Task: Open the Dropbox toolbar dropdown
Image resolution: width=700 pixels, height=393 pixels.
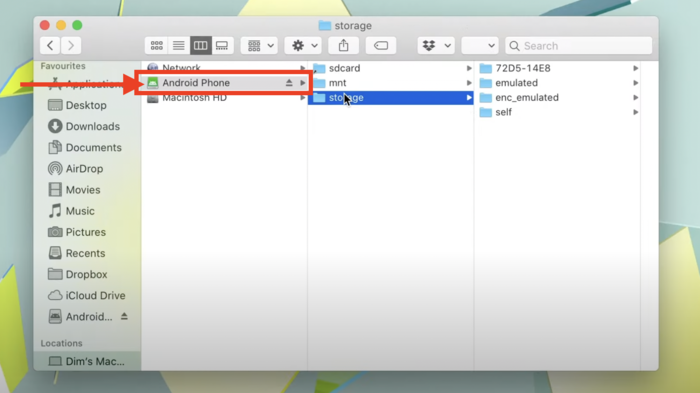Action: coord(436,46)
